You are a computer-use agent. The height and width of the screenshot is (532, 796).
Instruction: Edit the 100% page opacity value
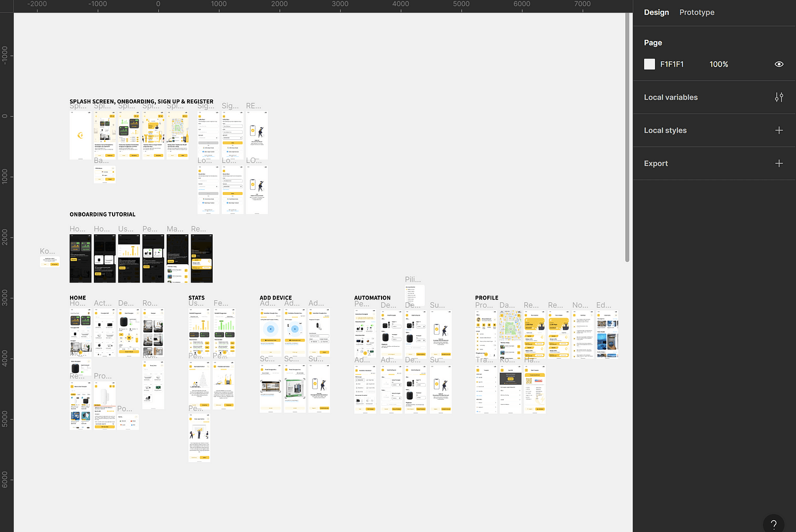point(719,64)
